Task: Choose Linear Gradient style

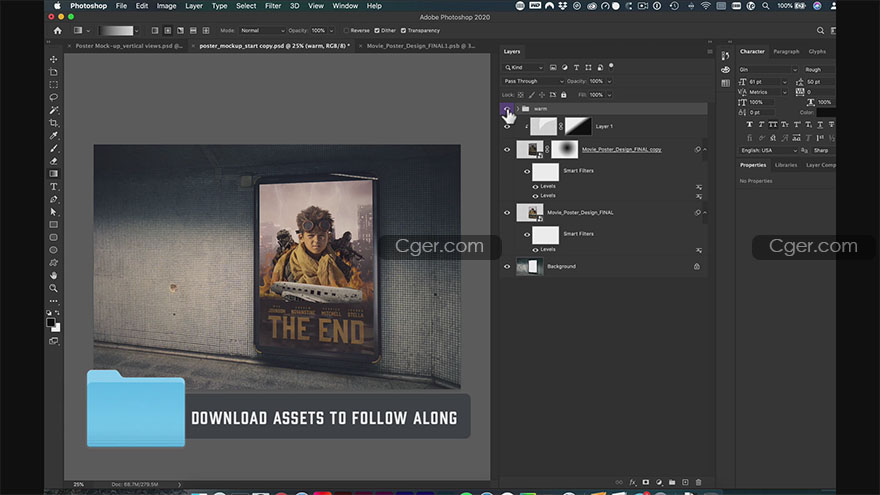Action: 155,30
